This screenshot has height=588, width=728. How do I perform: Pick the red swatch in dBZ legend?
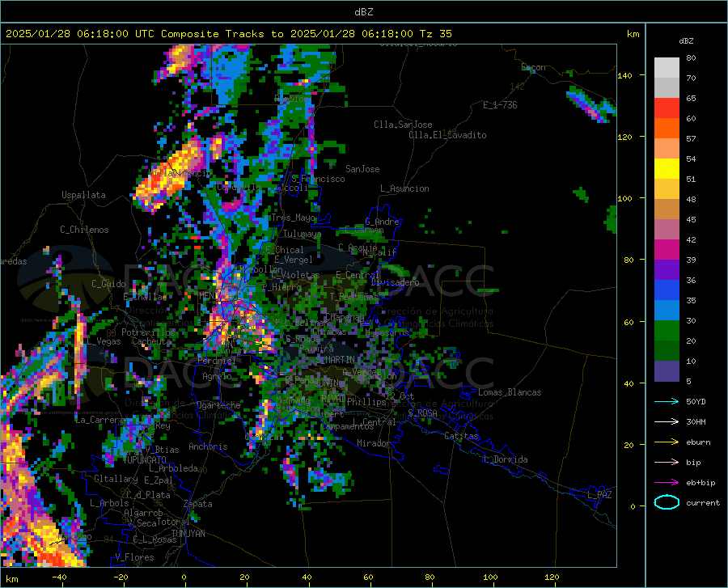[x=667, y=108]
